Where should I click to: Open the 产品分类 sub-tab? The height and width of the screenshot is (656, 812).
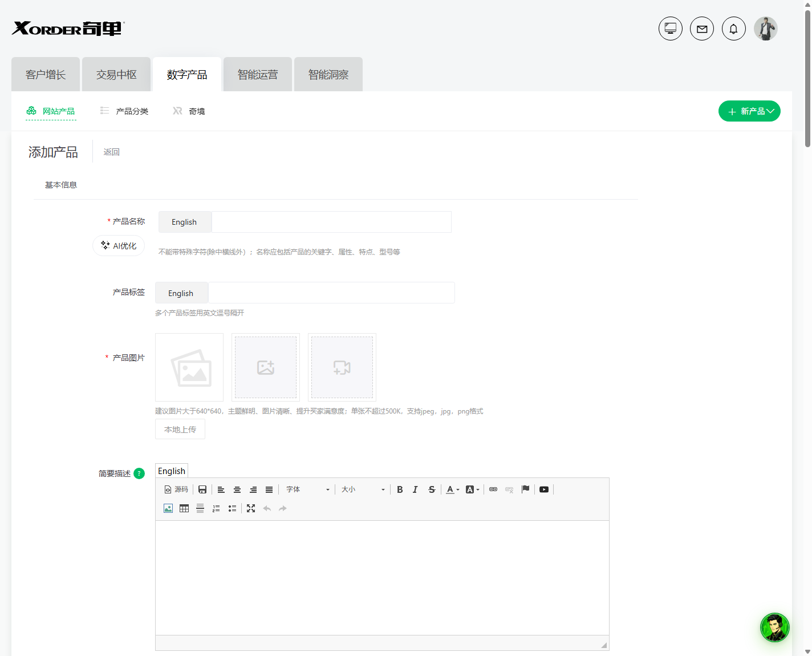click(x=124, y=111)
